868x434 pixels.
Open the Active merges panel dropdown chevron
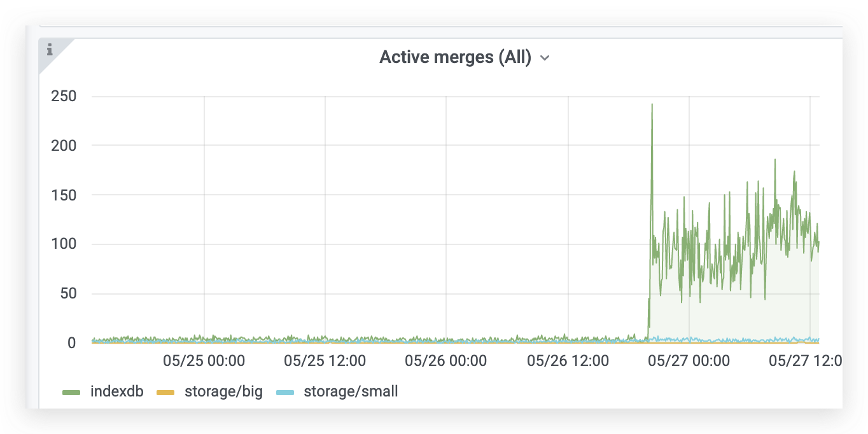click(x=545, y=57)
